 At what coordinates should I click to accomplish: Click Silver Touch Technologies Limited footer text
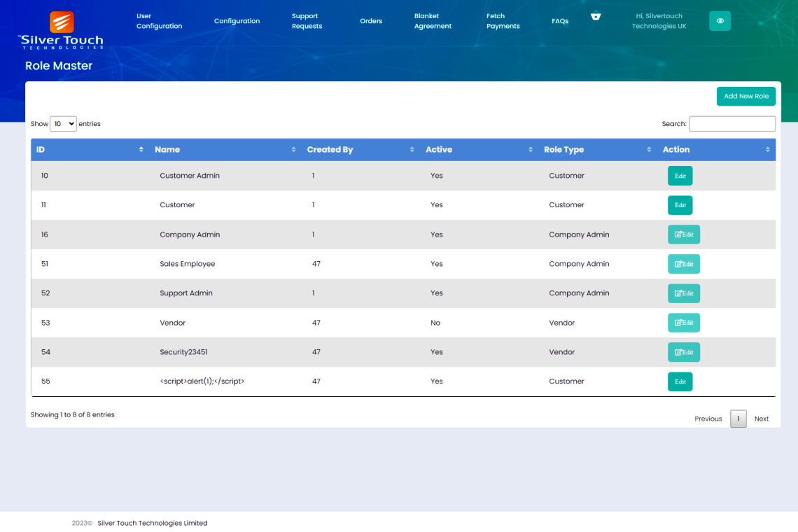(x=152, y=523)
